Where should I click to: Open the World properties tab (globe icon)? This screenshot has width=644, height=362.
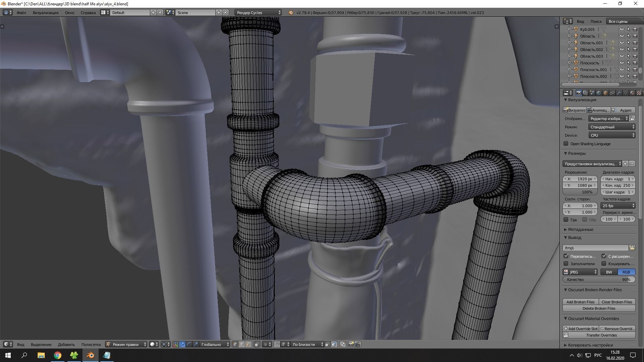pos(599,93)
